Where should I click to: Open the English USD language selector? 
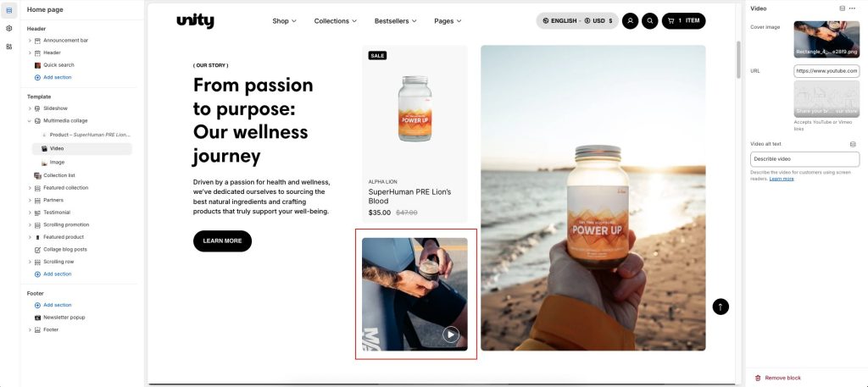coord(576,21)
